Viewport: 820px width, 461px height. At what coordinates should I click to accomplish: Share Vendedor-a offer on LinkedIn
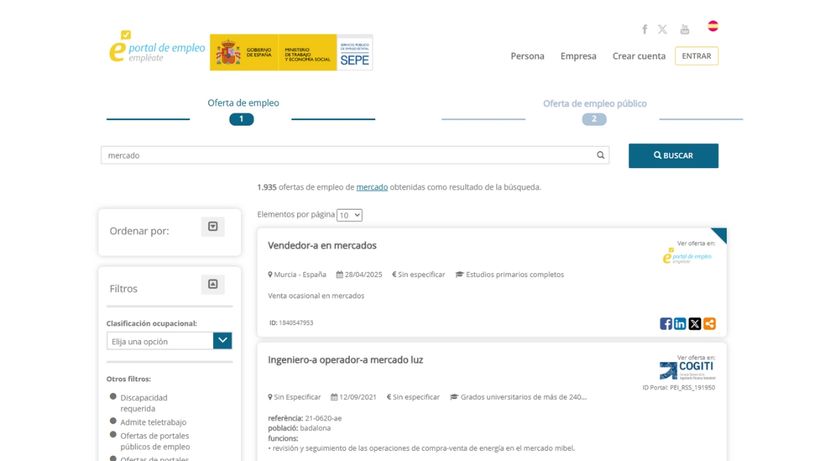point(680,324)
